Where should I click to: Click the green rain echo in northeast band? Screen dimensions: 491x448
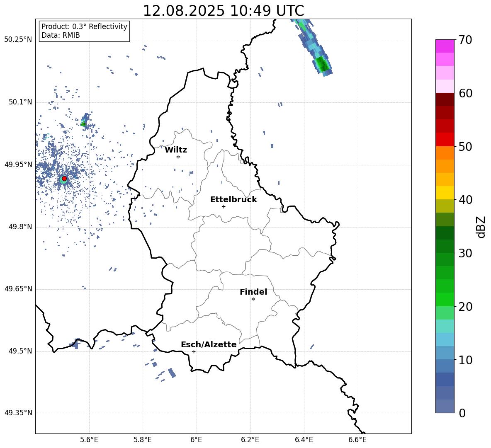322,63
